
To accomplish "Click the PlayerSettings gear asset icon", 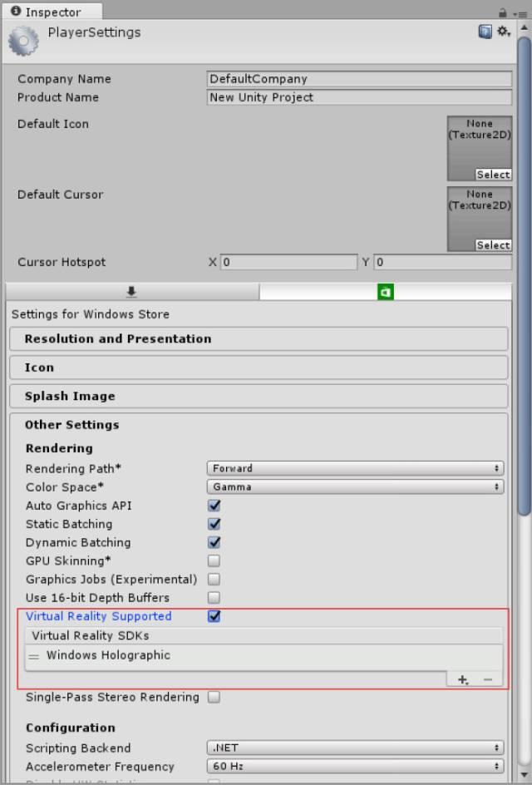I will click(x=23, y=41).
